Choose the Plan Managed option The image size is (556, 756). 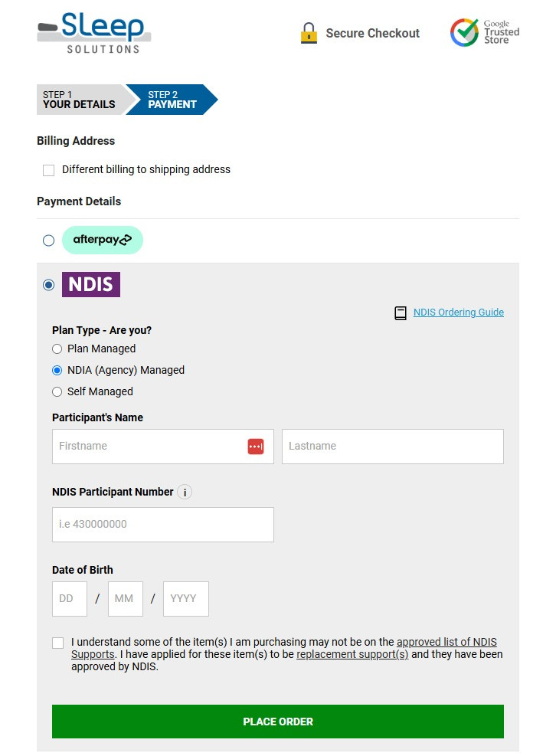pos(57,349)
